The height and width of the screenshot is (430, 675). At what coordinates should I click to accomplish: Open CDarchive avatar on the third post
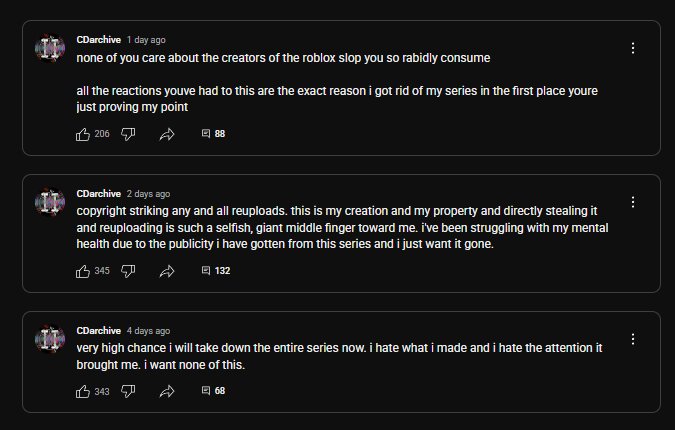50,340
